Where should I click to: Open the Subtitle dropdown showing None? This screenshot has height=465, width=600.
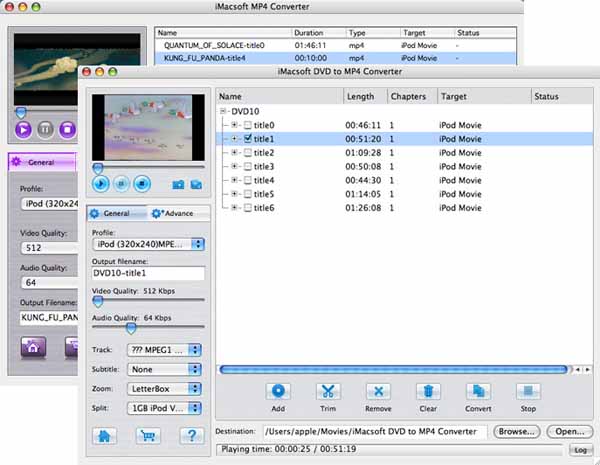(164, 369)
